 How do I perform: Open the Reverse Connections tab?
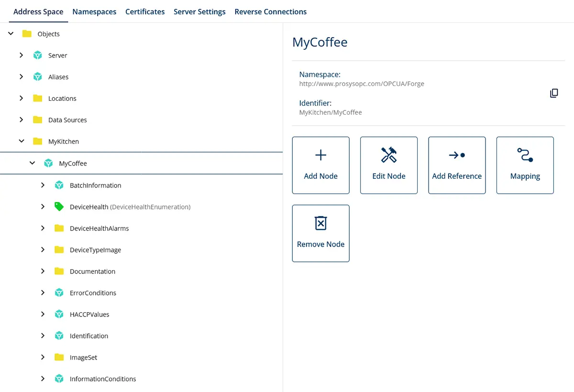(x=270, y=11)
